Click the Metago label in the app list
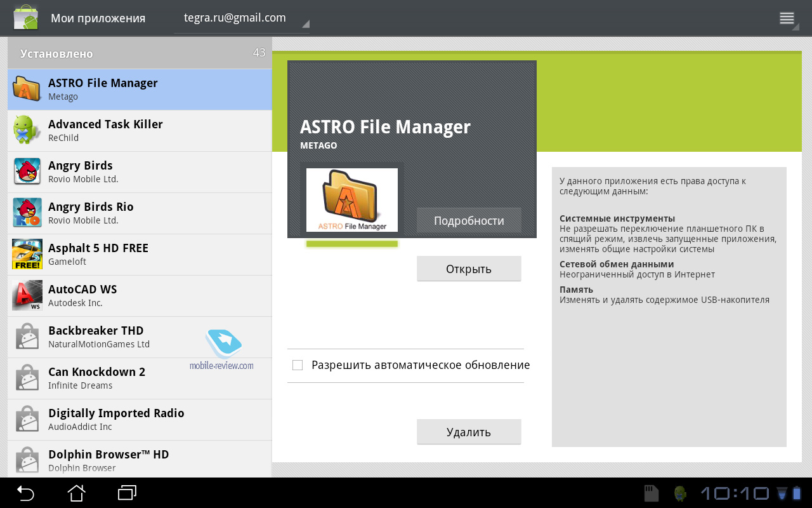Screen dimensions: 812x508 click(x=63, y=97)
